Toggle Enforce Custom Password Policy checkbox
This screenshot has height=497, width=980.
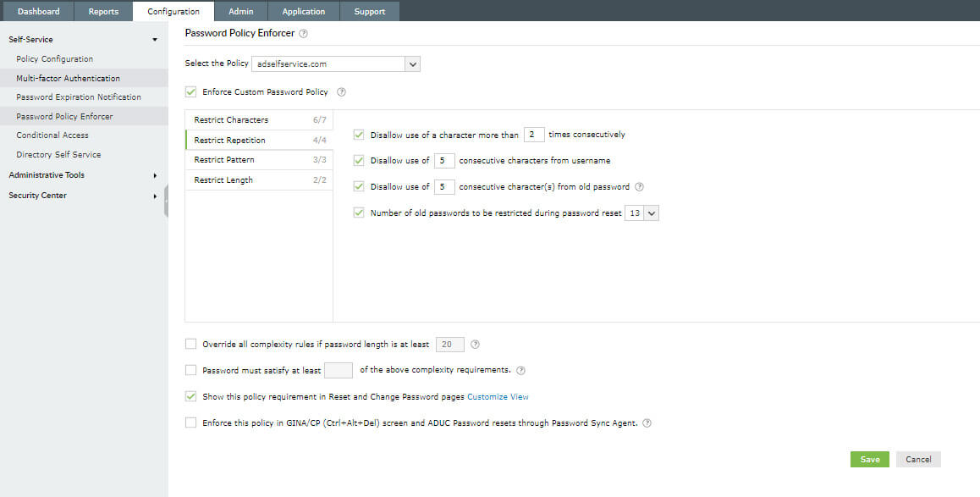click(190, 92)
